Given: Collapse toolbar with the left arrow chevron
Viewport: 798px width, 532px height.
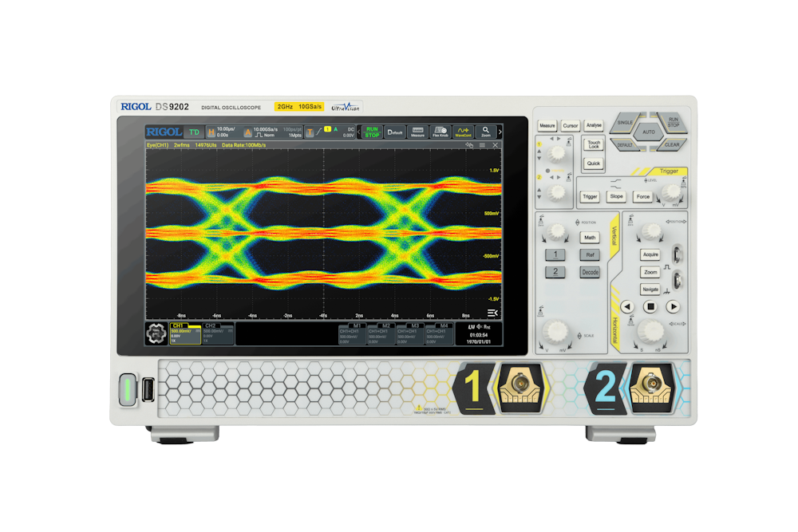Looking at the screenshot, I should (359, 132).
